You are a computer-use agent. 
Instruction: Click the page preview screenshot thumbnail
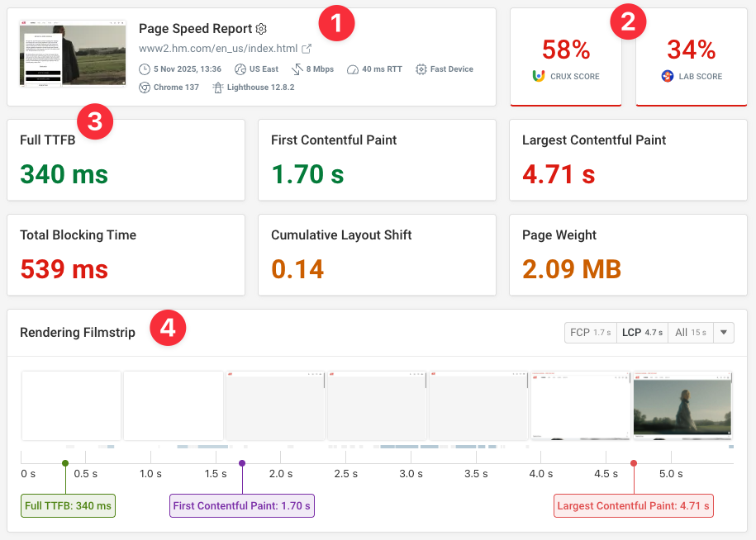72,52
